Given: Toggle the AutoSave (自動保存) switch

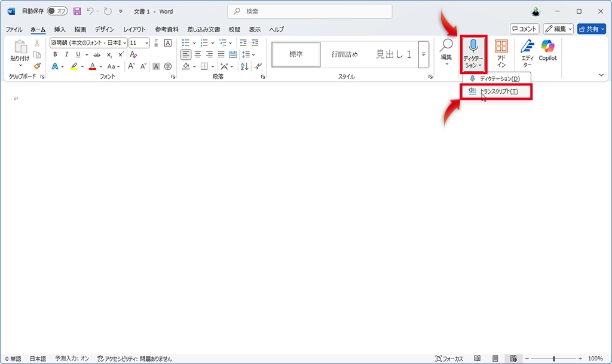Looking at the screenshot, I should point(58,11).
